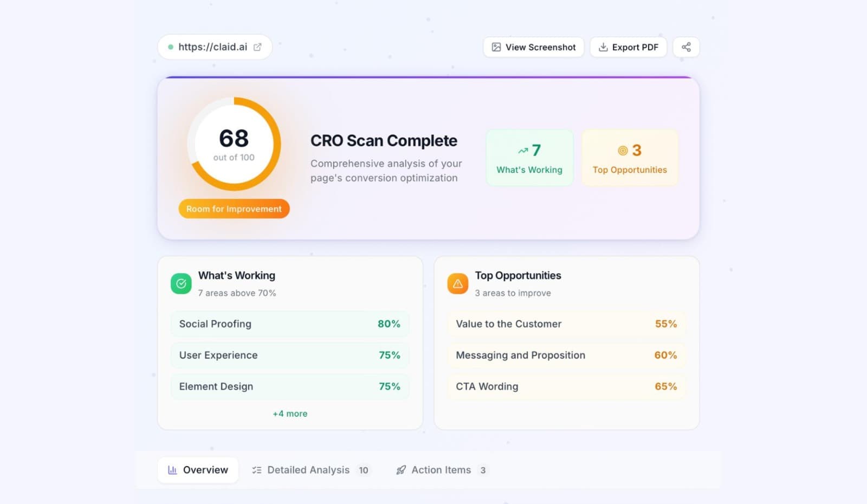Click the checklist icon next to Detailed Analysis
Screen dimensions: 867x504
(256, 470)
